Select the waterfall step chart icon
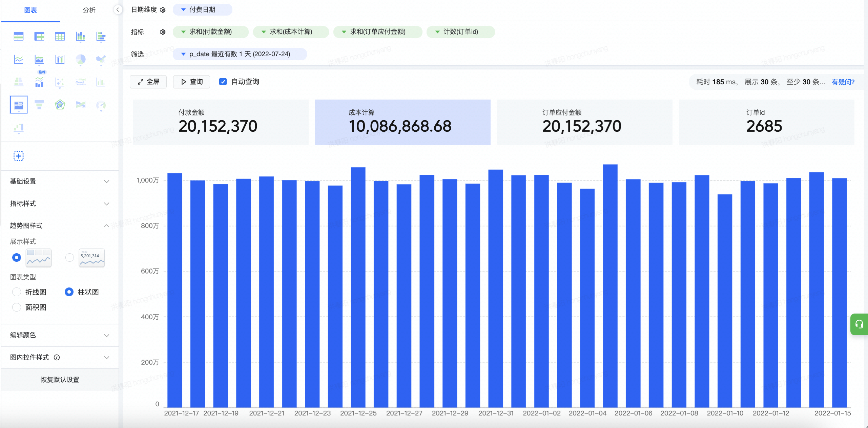Viewport: 868px width, 428px height. (x=19, y=128)
